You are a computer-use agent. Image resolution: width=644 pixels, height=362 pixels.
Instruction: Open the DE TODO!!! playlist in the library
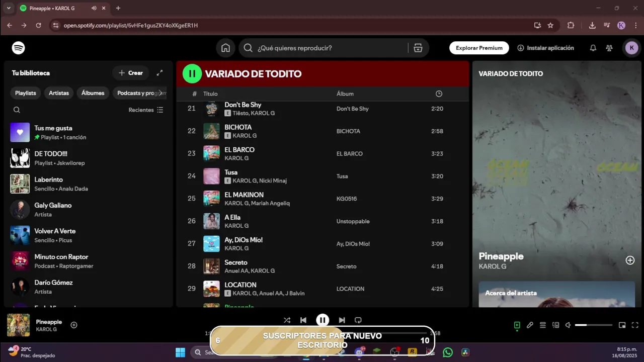(x=88, y=158)
